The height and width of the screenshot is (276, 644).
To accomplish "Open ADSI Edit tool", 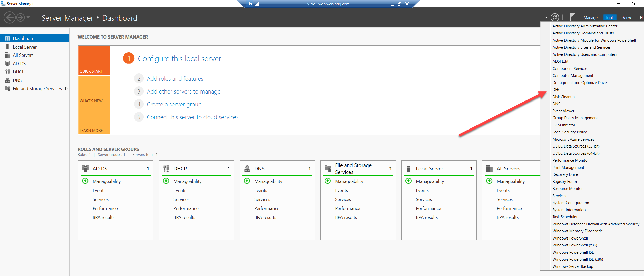I will [560, 61].
